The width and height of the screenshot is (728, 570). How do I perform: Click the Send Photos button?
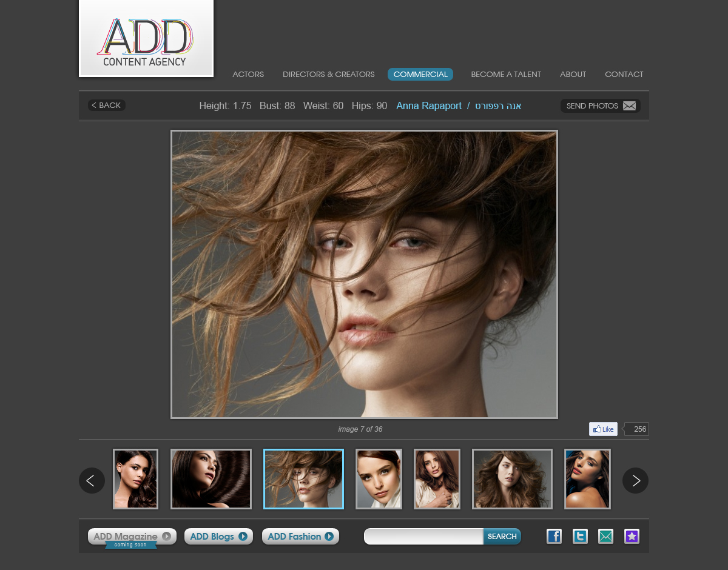pyautogui.click(x=601, y=106)
